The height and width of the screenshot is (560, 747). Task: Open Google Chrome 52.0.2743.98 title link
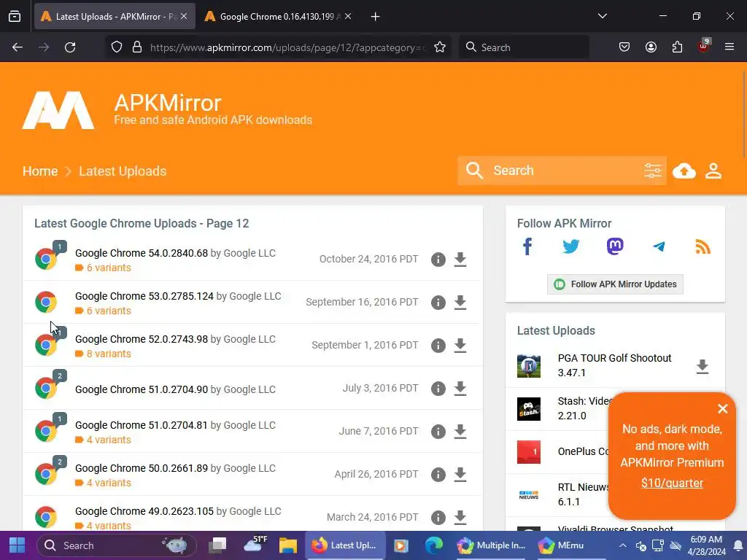click(142, 339)
